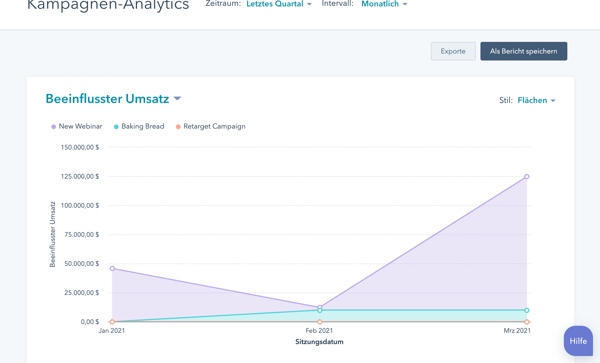The image size is (600, 363).
Task: Select New Webinar data point for Jan 2021
Action: pos(112,269)
